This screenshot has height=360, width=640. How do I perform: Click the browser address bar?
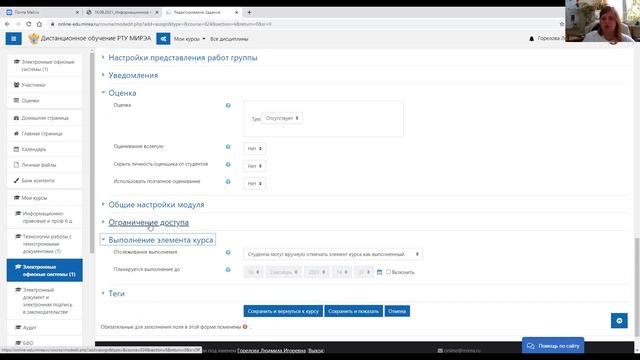tap(302, 24)
